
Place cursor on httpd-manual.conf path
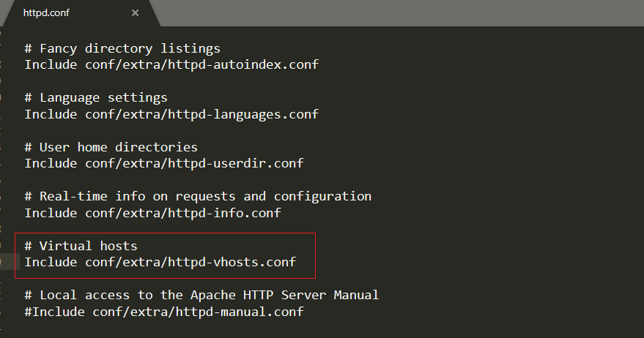coord(198,312)
